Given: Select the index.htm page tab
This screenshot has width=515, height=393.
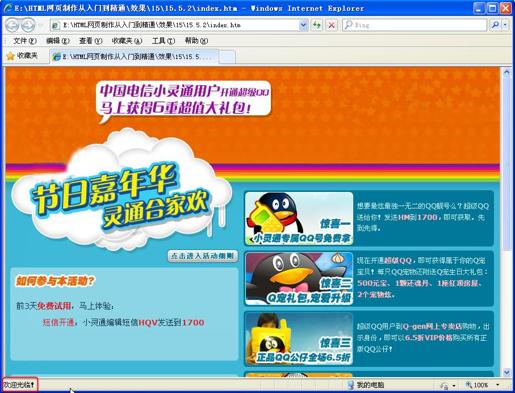Looking at the screenshot, I should [x=134, y=56].
